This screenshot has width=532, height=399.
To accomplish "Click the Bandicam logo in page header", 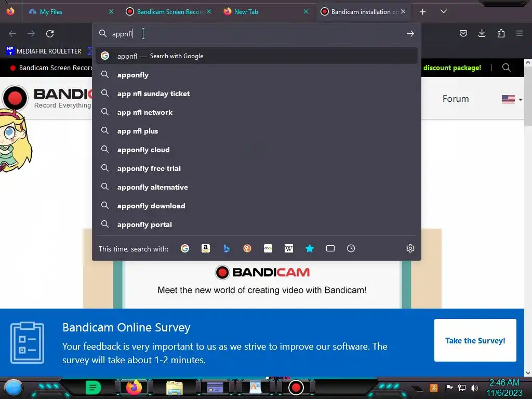I will click(47, 98).
